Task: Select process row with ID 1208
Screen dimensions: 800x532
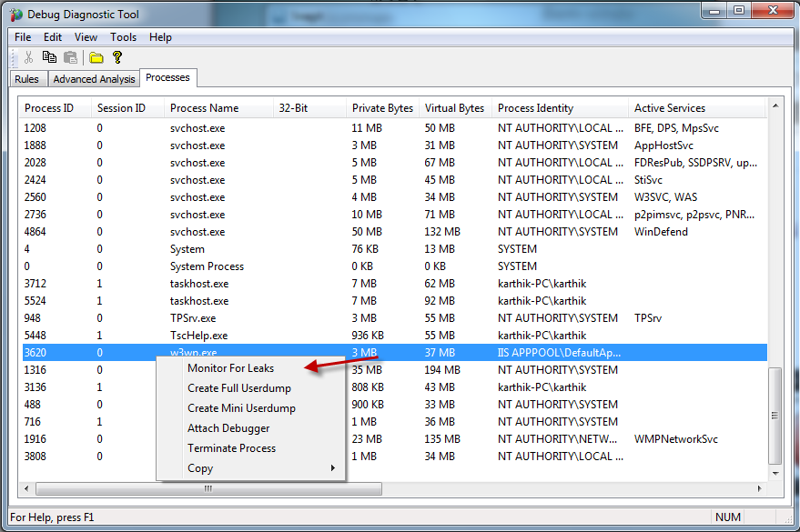Action: coord(394,128)
